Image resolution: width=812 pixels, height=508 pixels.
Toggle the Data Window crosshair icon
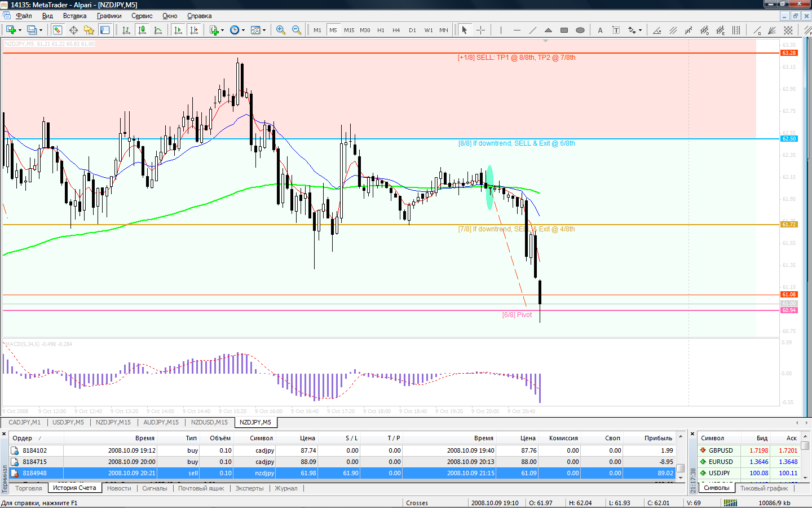(73, 30)
